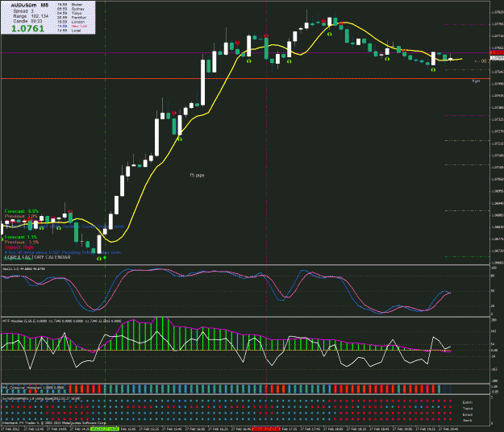The height and width of the screenshot is (432, 504).
Task: Click the green highlighted date on time axis
Action: [105, 429]
